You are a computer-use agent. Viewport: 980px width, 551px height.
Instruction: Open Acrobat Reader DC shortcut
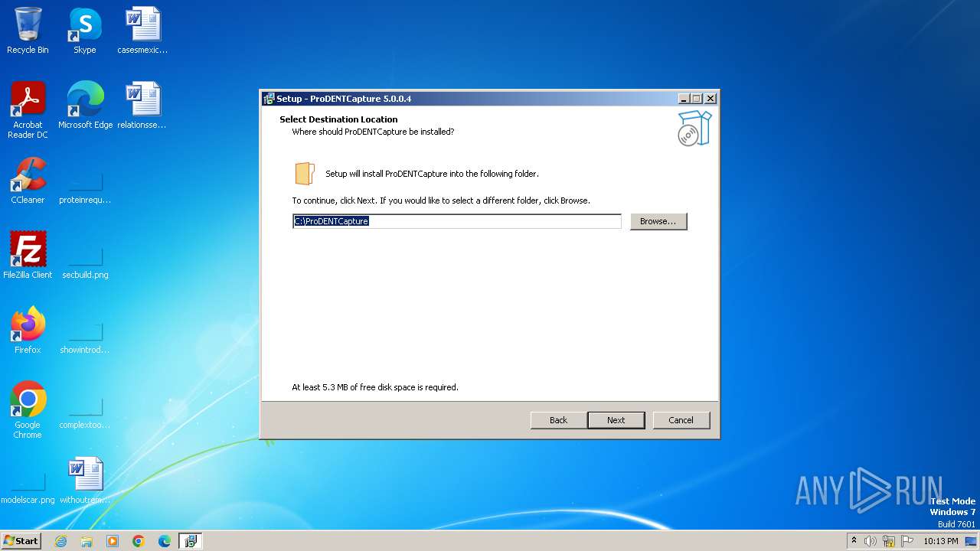(28, 109)
